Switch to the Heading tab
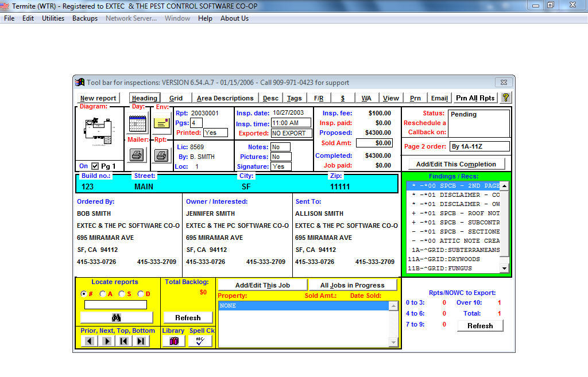 [x=144, y=98]
